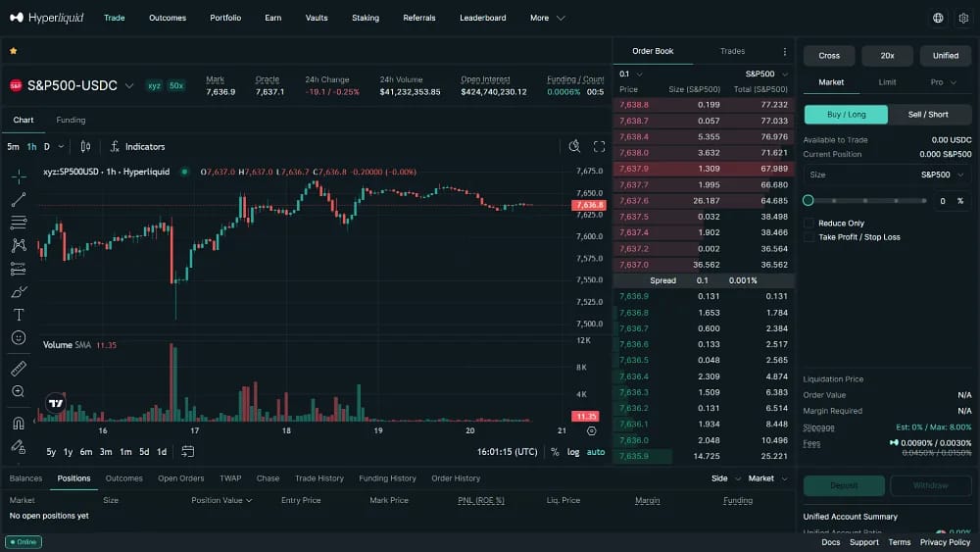This screenshot has width=980, height=552.
Task: Open order book S&P500 unit dropdown
Action: [766, 74]
